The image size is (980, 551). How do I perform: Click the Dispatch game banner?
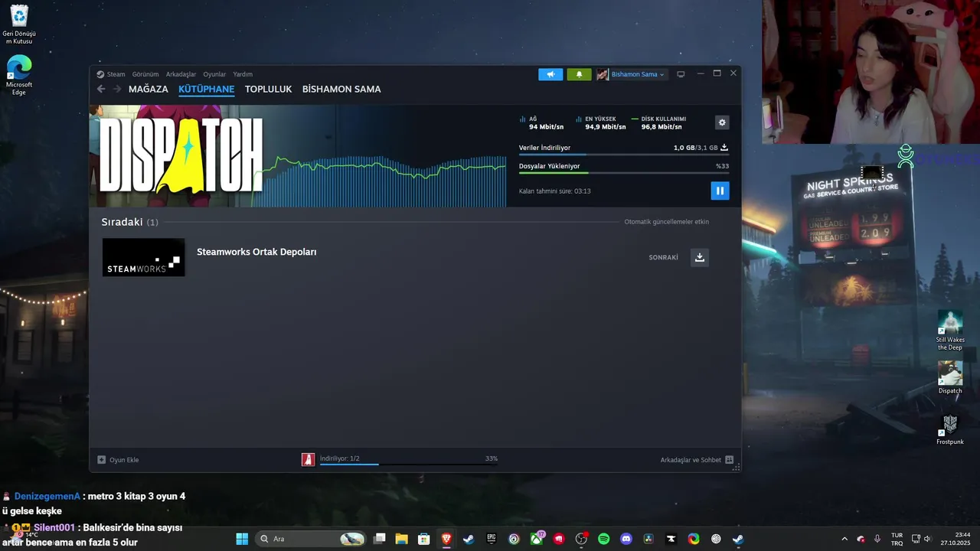coord(181,155)
